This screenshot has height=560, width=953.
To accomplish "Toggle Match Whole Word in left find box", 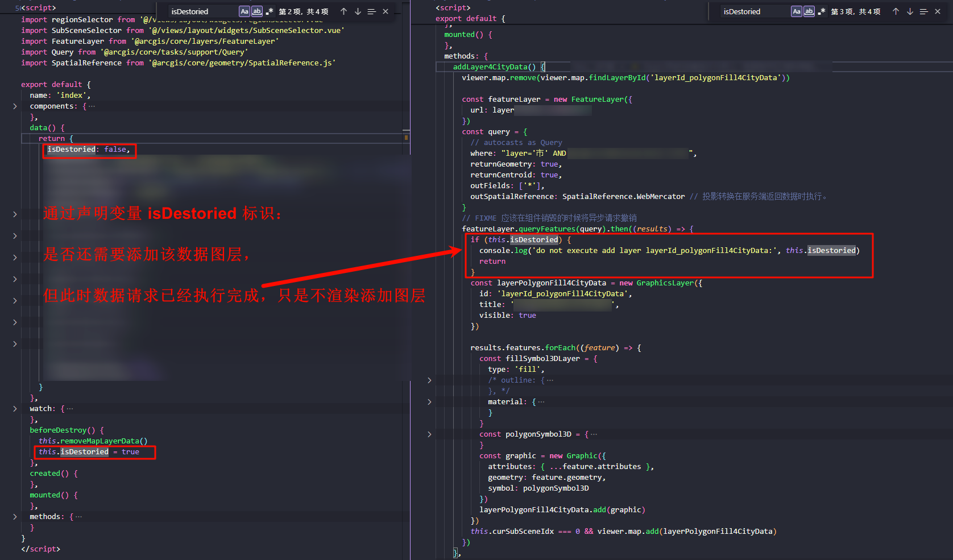I will (x=257, y=11).
